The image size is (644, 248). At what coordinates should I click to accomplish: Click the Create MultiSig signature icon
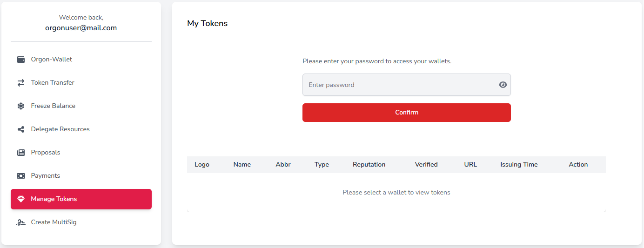pos(21,222)
